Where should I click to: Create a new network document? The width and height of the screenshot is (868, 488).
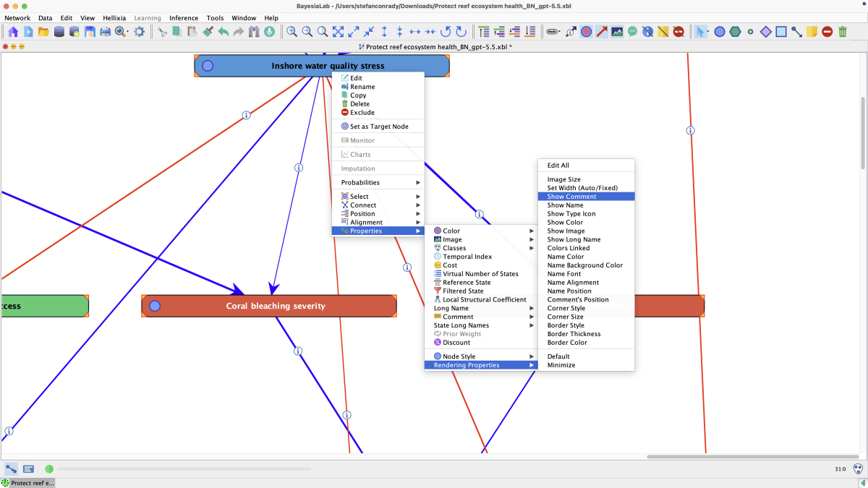(x=28, y=32)
